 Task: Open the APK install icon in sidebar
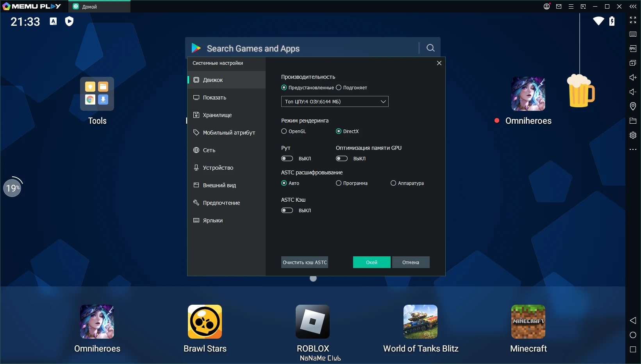coord(633,48)
